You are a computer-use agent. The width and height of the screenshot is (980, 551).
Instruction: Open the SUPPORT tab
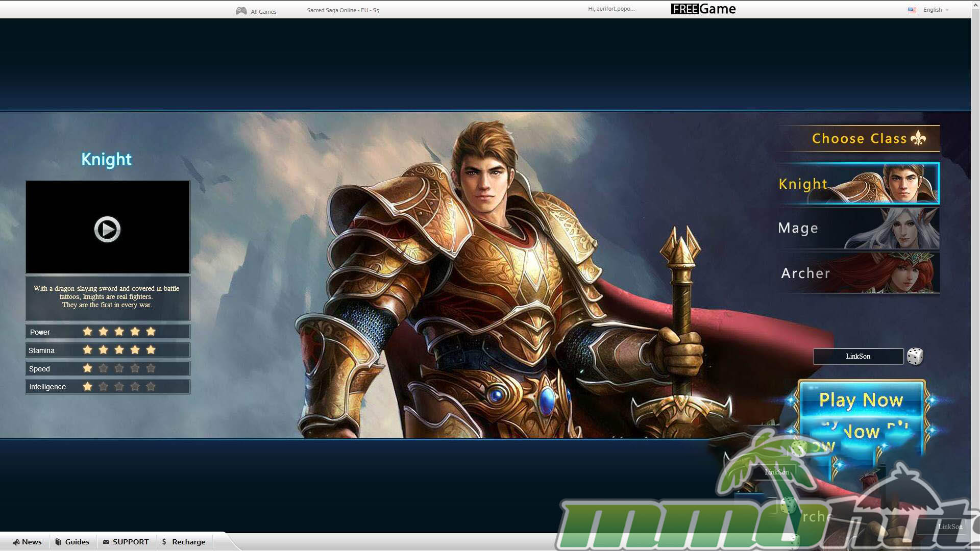pyautogui.click(x=126, y=542)
